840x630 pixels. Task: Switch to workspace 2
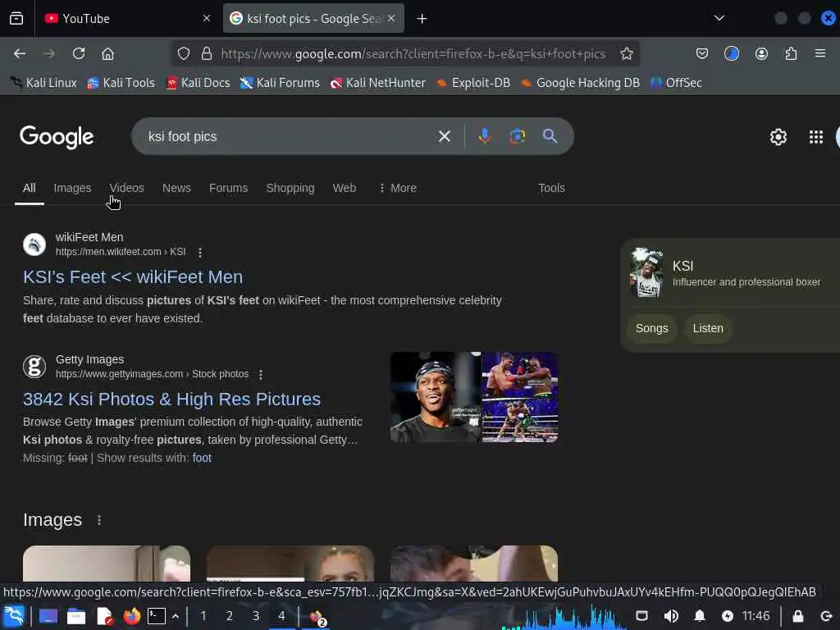pyautogui.click(x=230, y=616)
